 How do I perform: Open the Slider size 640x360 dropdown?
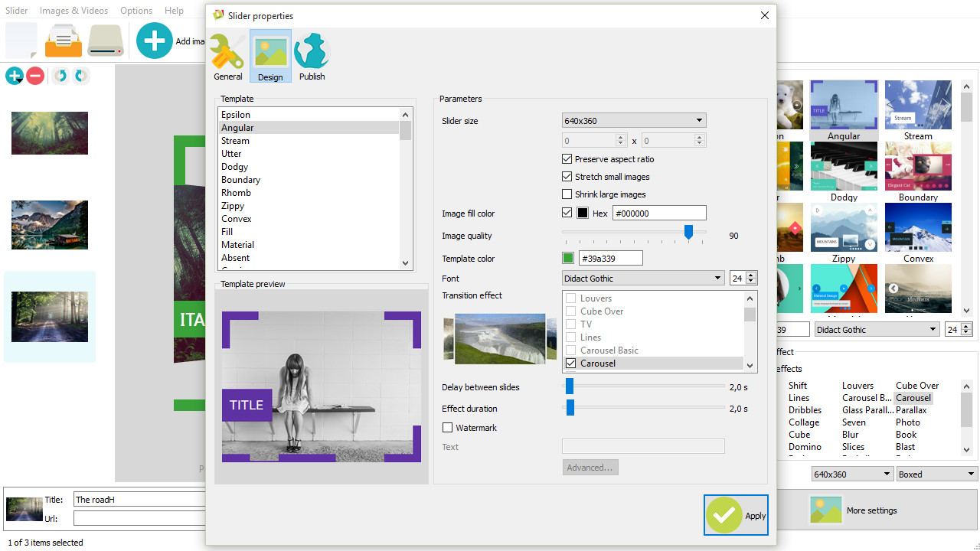point(634,121)
